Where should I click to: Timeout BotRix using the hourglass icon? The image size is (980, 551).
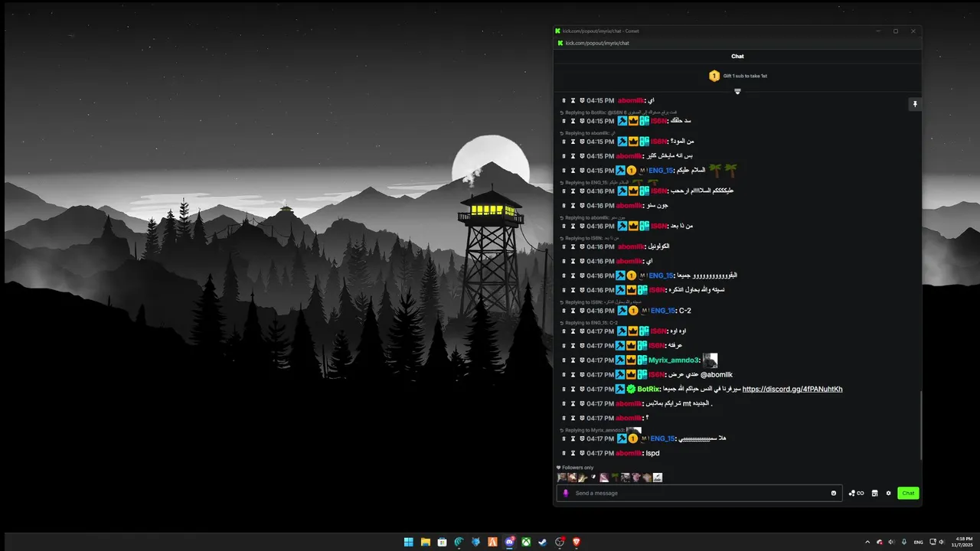(x=573, y=389)
